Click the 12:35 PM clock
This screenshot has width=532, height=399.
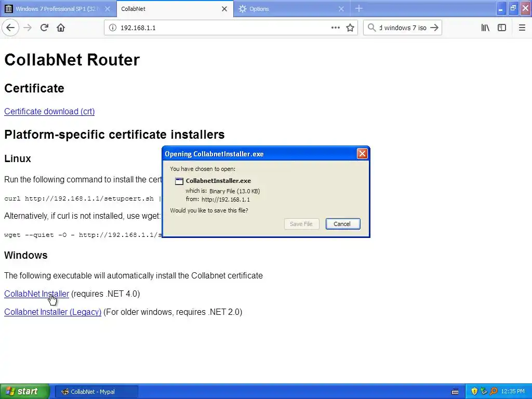(513, 392)
